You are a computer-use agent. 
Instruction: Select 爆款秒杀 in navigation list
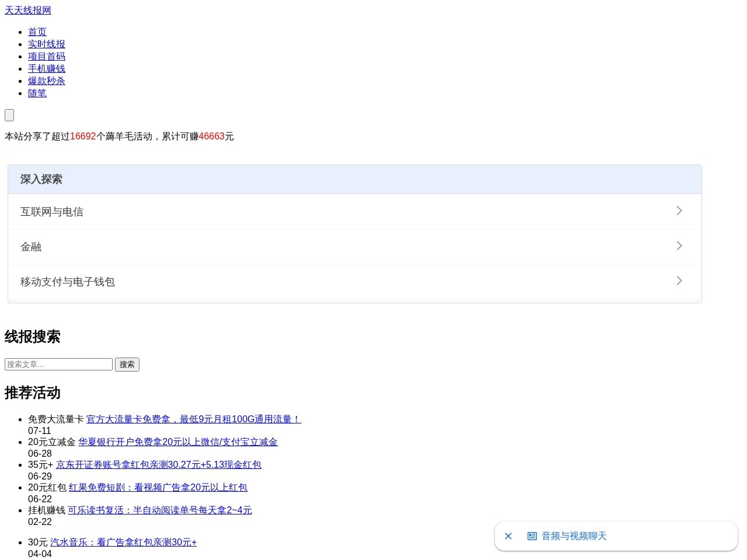pyautogui.click(x=47, y=81)
